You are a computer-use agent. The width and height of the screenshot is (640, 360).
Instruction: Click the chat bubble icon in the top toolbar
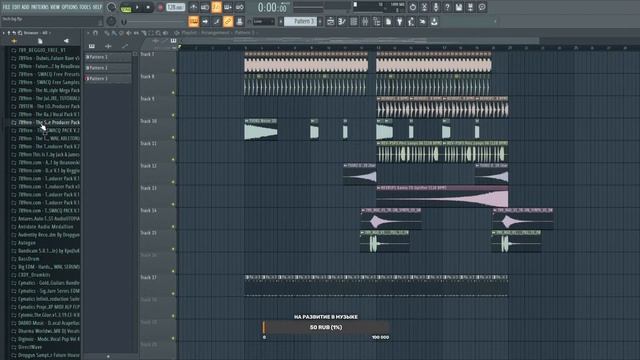pos(482,7)
